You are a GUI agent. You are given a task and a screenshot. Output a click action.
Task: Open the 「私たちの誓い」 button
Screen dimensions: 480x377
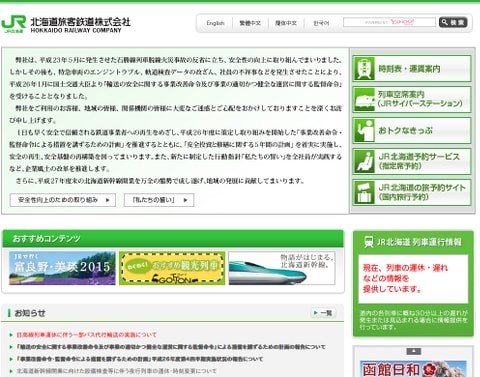pyautogui.click(x=159, y=200)
